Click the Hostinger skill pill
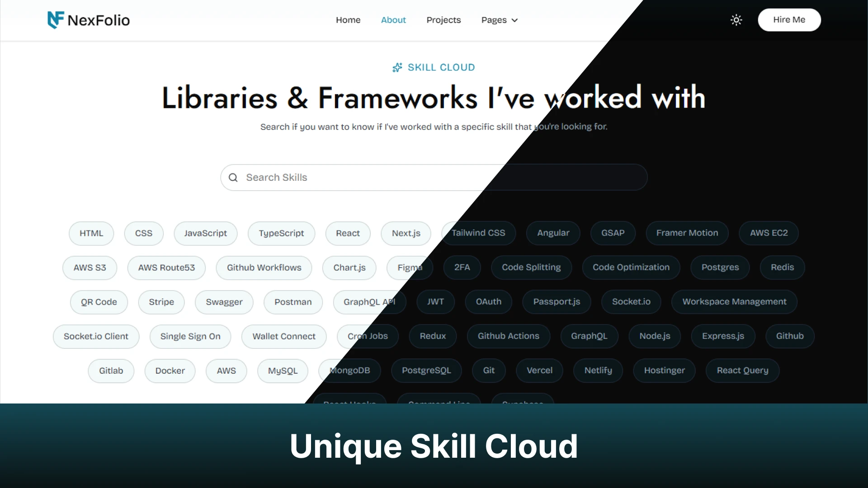 [x=664, y=370]
